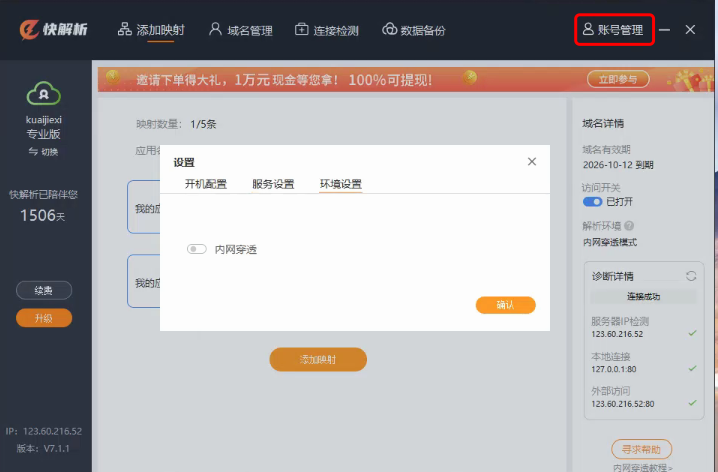Enable the 内网穿透 toggle

click(197, 249)
